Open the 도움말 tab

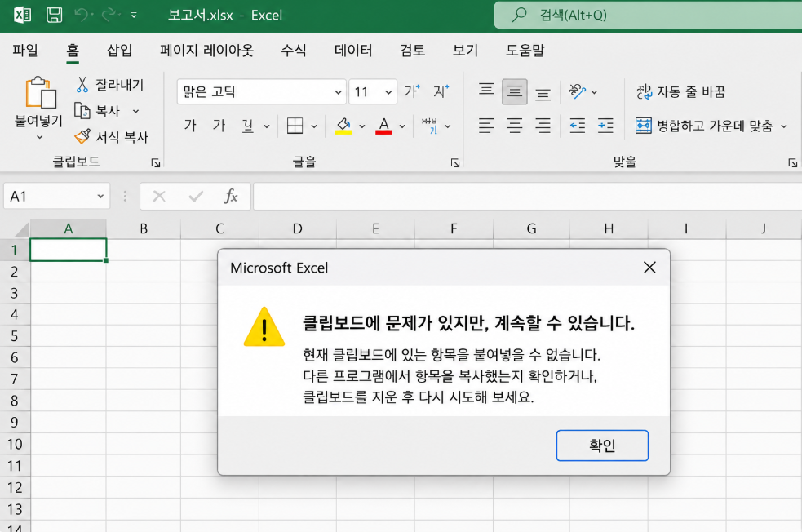tap(525, 50)
